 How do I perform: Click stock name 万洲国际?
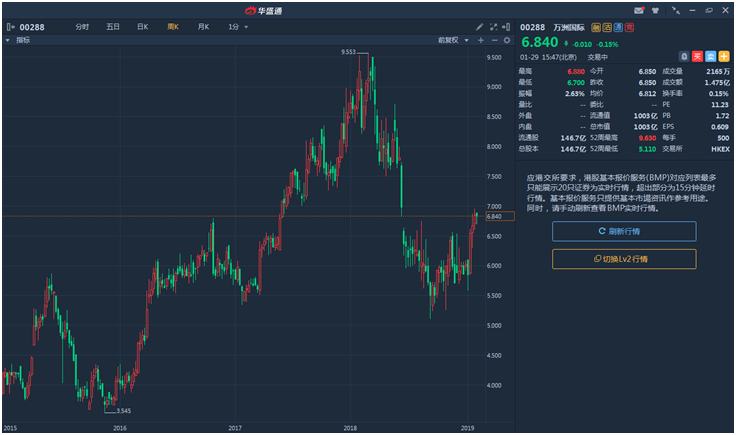point(569,28)
